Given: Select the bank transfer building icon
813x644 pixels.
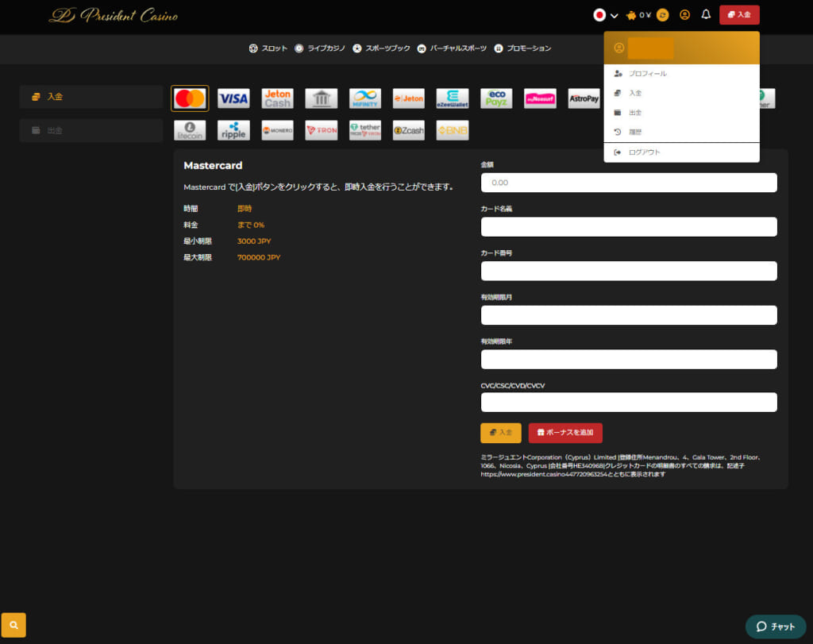Looking at the screenshot, I should 321,98.
